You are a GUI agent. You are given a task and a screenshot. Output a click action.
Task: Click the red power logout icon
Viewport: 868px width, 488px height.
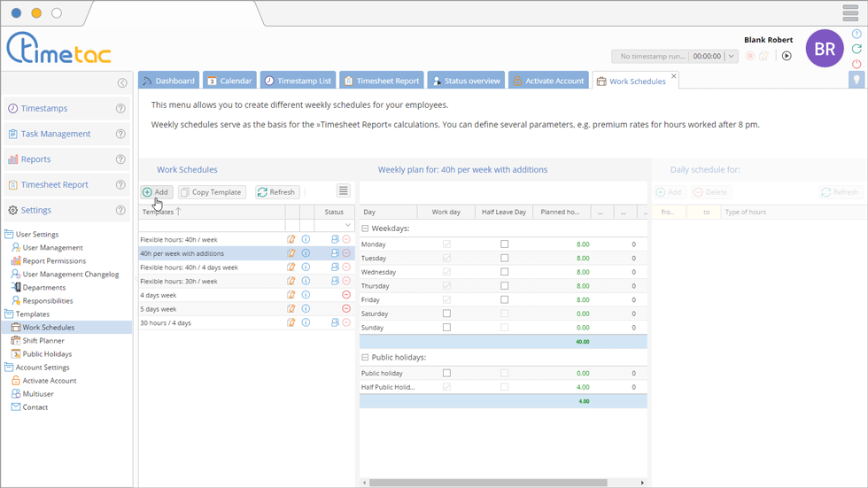click(856, 65)
